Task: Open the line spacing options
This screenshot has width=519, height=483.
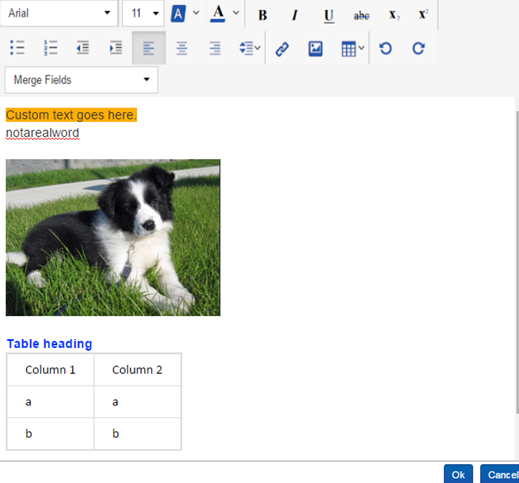Action: coord(249,48)
